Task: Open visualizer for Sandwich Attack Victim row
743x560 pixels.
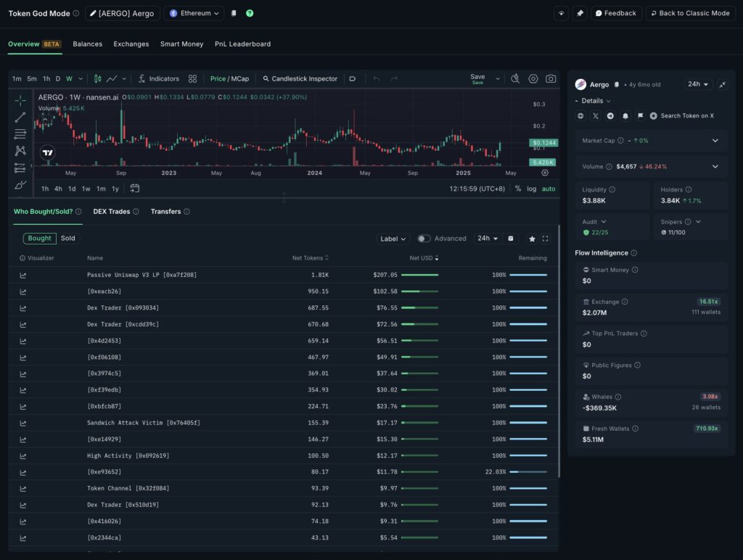Action: (22, 423)
